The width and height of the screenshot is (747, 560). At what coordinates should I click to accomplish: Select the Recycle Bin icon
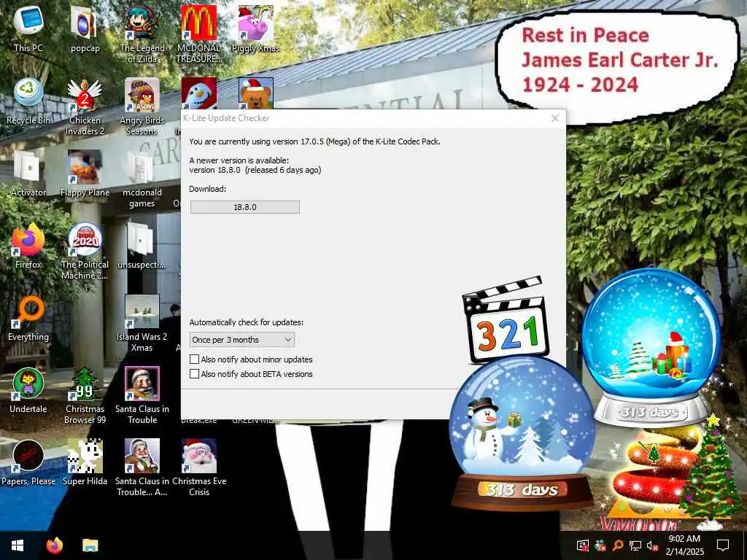[x=28, y=102]
